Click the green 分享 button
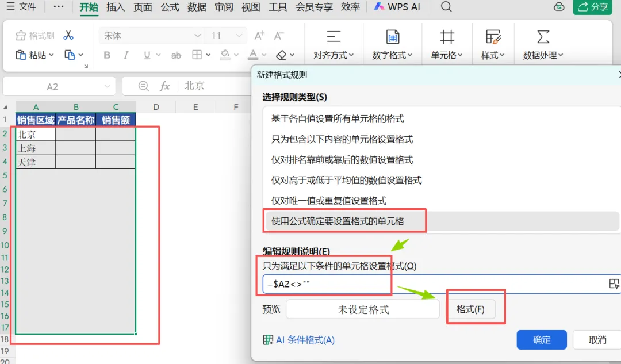This screenshot has height=364, width=621. tap(592, 7)
